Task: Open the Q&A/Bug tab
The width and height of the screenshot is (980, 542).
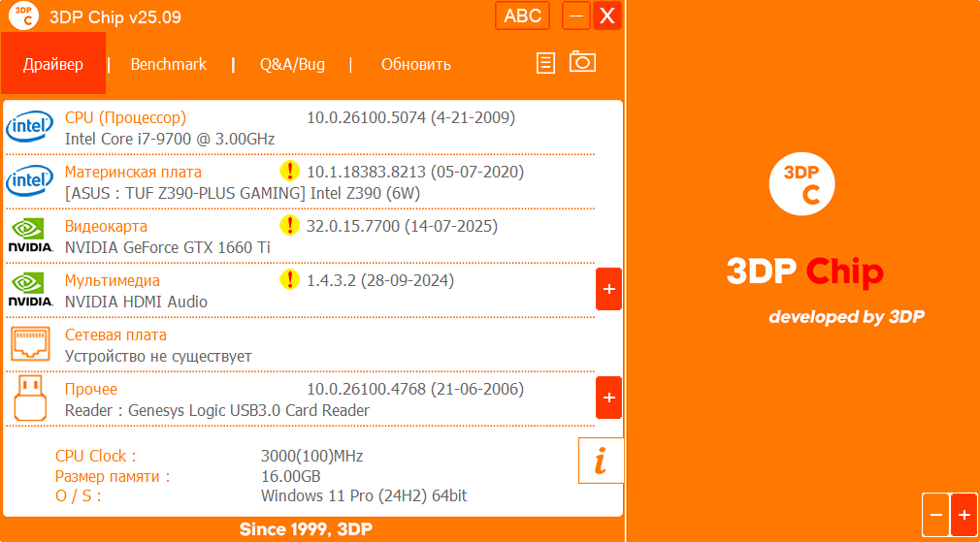Action: tap(292, 64)
